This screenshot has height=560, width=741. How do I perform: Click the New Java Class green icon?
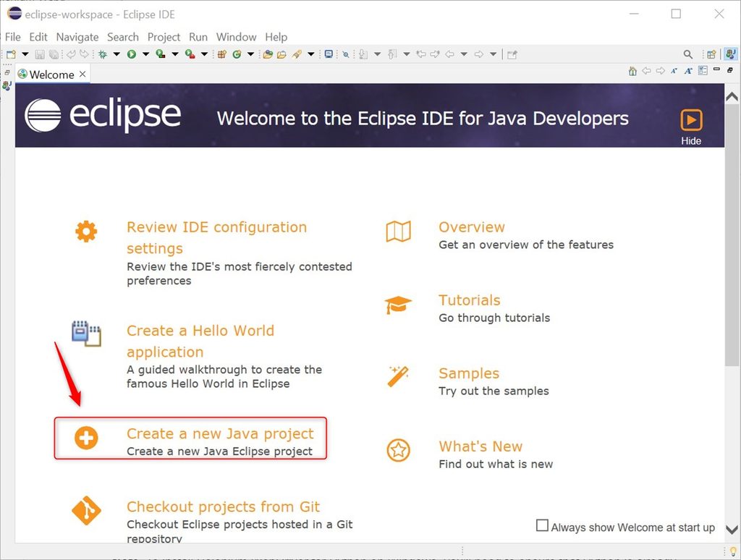237,54
